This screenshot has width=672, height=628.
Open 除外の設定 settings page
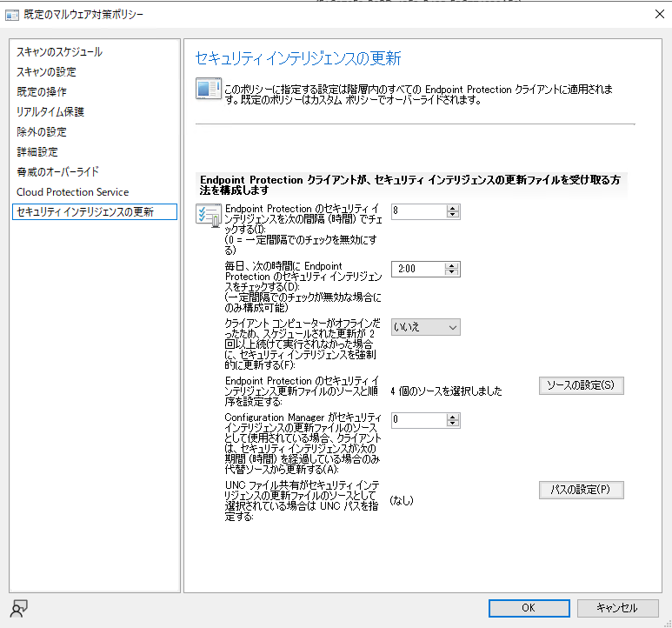pyautogui.click(x=42, y=132)
